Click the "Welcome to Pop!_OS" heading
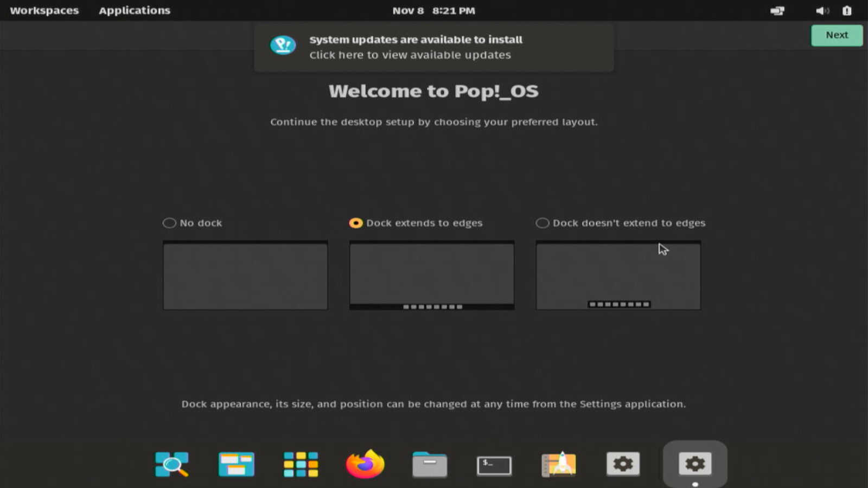The width and height of the screenshot is (868, 488). point(433,91)
